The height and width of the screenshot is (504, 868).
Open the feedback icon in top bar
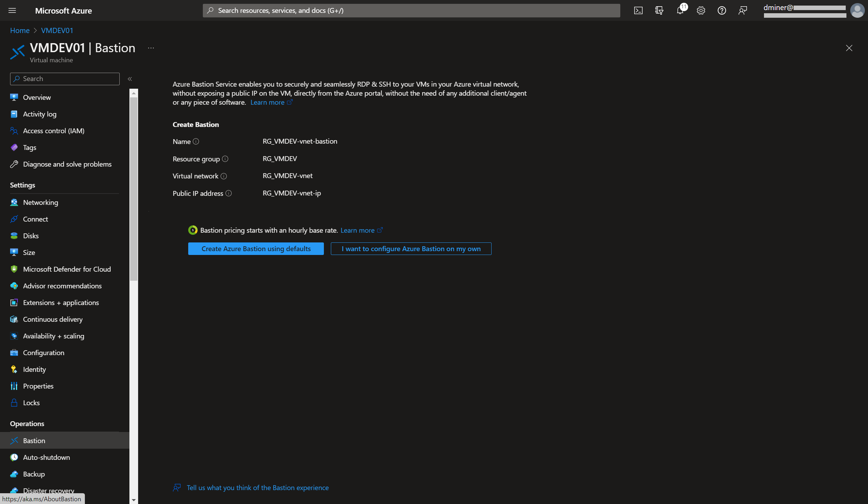(742, 10)
